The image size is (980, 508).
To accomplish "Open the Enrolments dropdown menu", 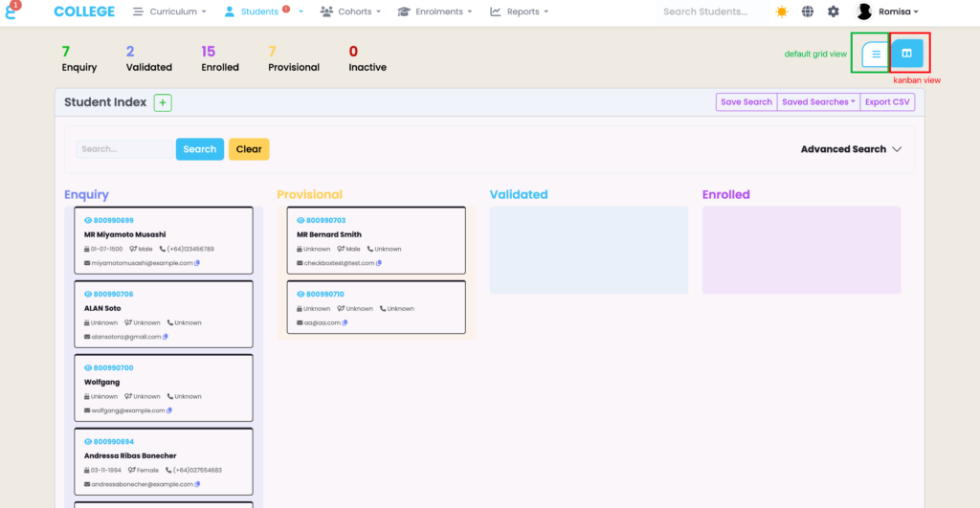I will [436, 11].
